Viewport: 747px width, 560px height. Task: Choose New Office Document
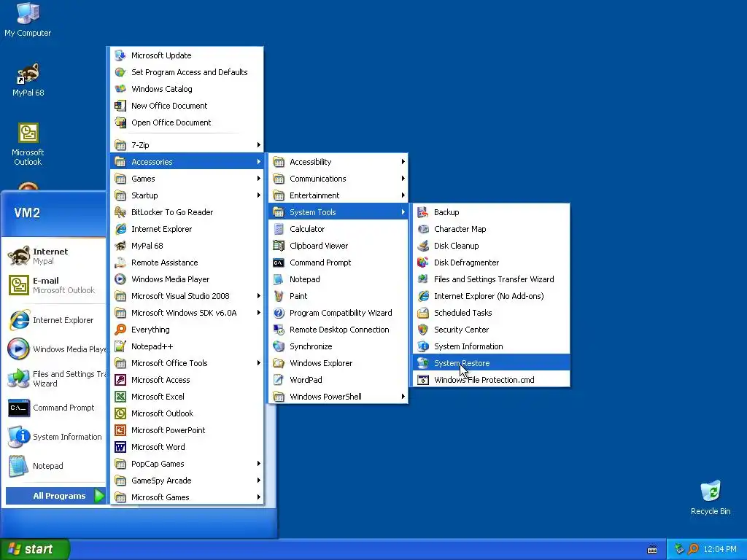coord(187,106)
